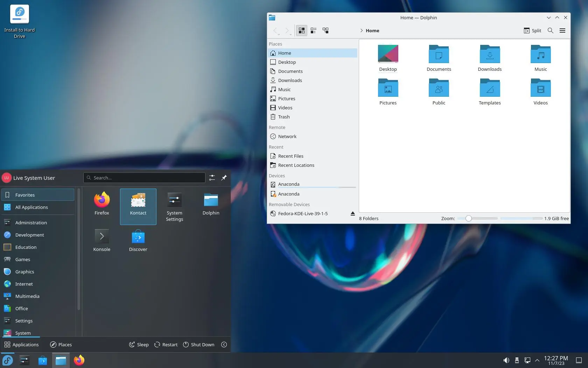Open Dolphin's search magnifier
The image size is (588, 368).
tap(550, 30)
